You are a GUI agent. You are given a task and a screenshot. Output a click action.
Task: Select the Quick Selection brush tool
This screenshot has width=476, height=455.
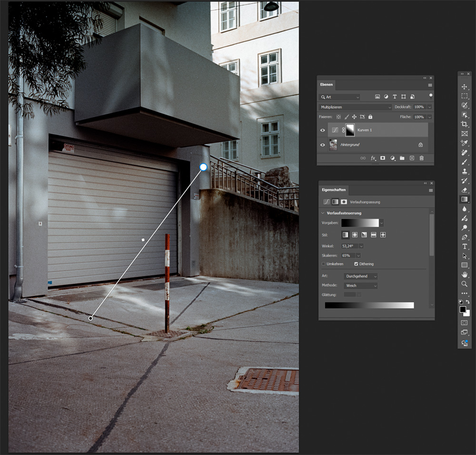pyautogui.click(x=464, y=105)
